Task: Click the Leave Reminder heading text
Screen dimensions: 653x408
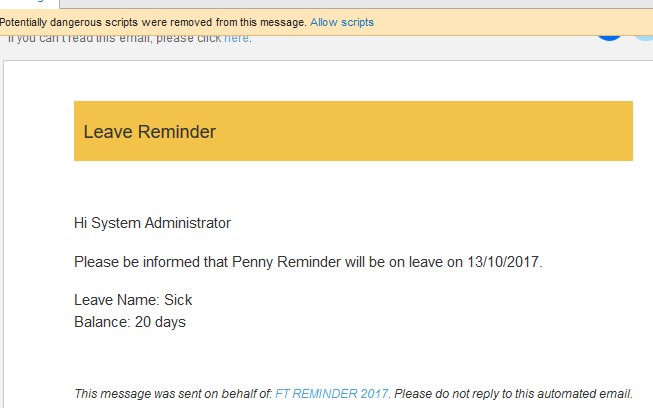Action: (x=150, y=132)
